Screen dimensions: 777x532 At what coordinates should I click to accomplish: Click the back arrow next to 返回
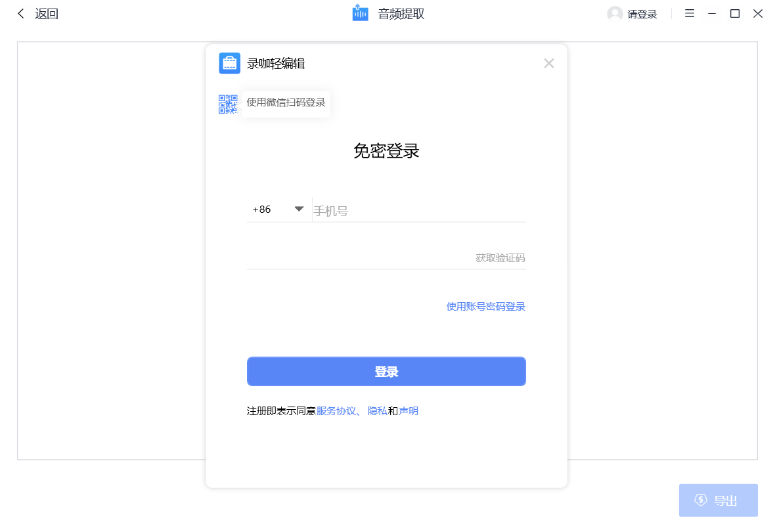coord(20,13)
